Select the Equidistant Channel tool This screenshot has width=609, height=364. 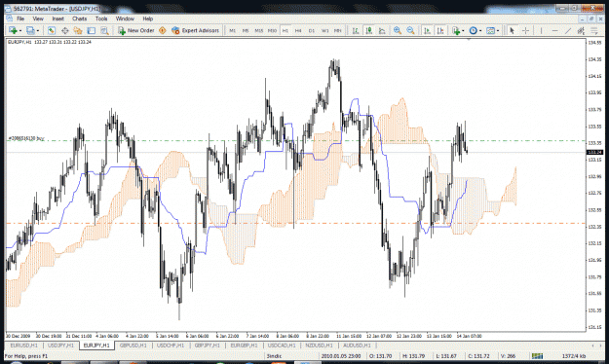[581, 30]
